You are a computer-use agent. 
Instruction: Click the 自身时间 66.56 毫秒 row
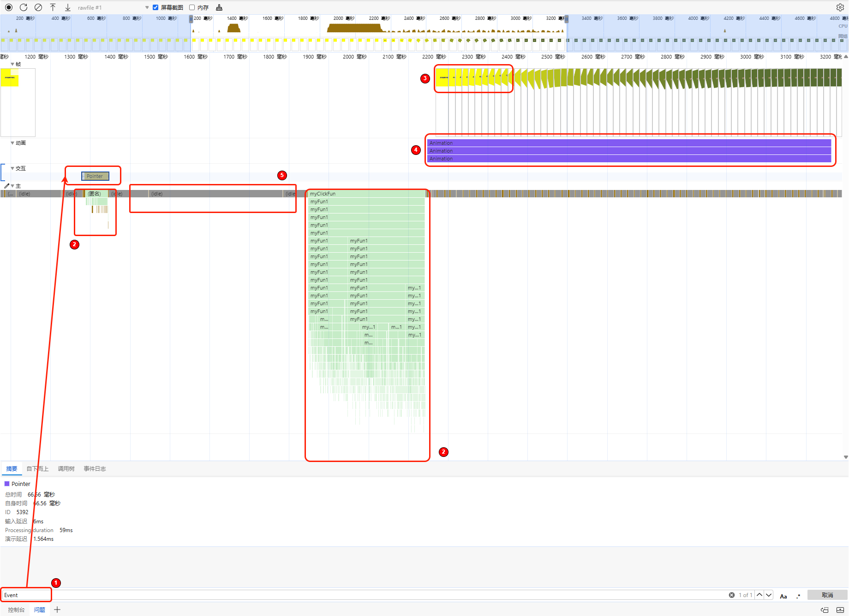[x=33, y=503]
